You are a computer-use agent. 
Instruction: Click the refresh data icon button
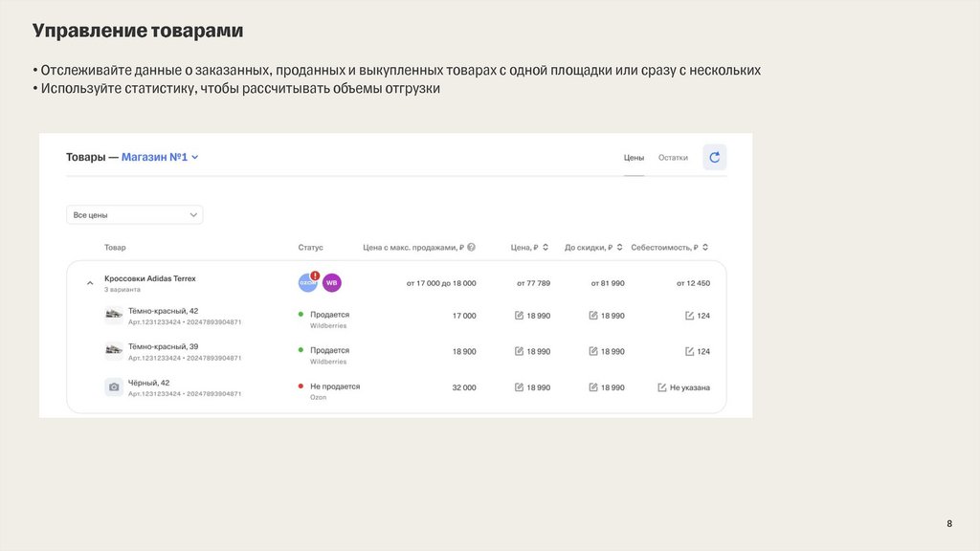point(715,157)
